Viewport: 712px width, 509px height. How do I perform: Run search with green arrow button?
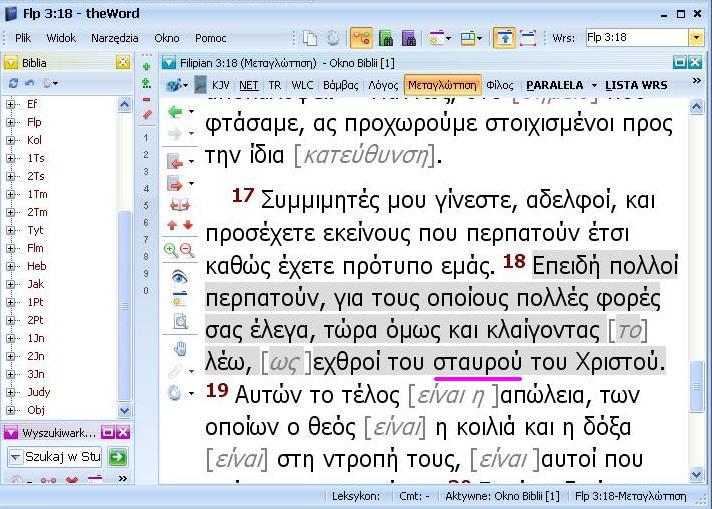coord(118,457)
